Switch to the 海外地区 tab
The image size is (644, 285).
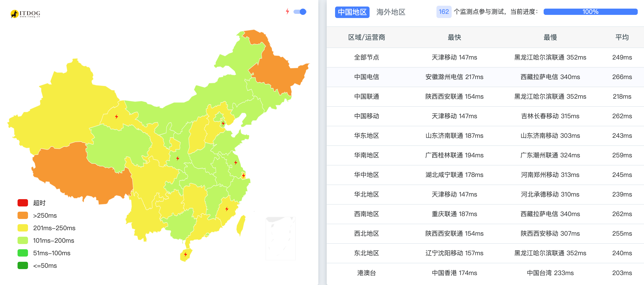coord(391,12)
